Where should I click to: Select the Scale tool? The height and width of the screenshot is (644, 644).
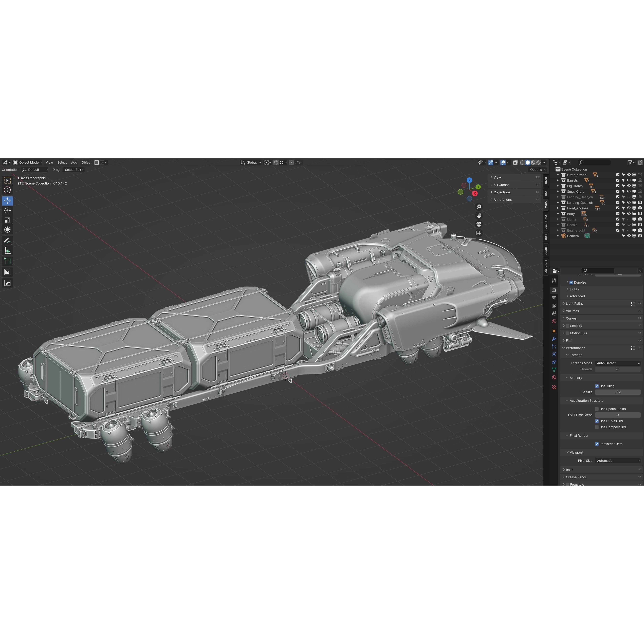[x=7, y=220]
